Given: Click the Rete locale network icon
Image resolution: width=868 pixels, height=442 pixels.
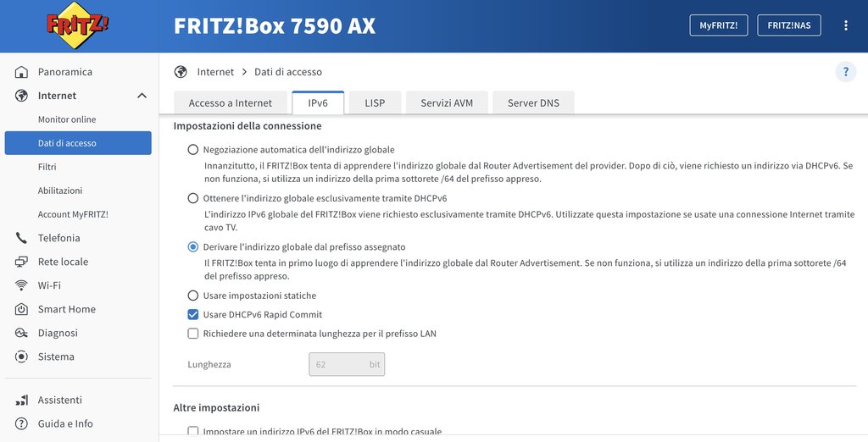Looking at the screenshot, I should 21,262.
